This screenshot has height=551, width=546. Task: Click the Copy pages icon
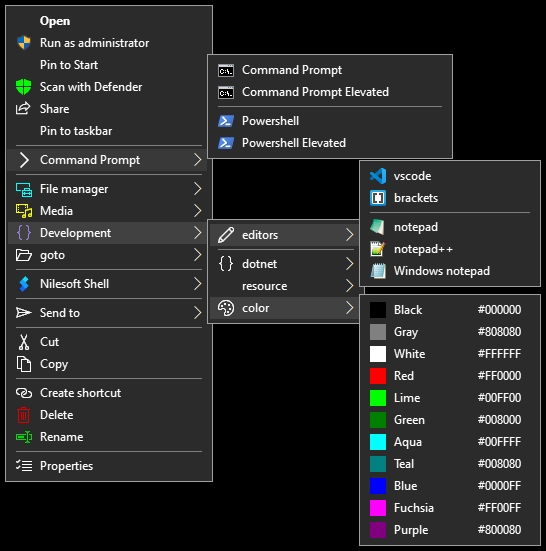pos(24,364)
